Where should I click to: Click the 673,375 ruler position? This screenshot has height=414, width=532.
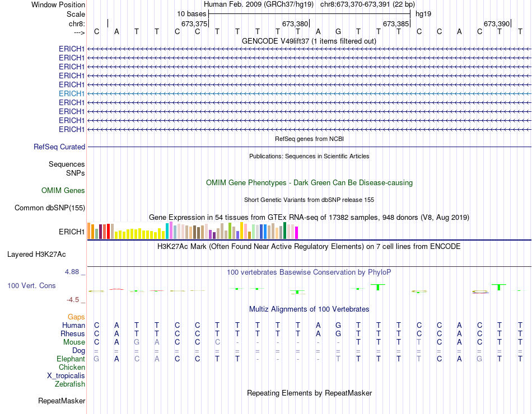click(194, 23)
